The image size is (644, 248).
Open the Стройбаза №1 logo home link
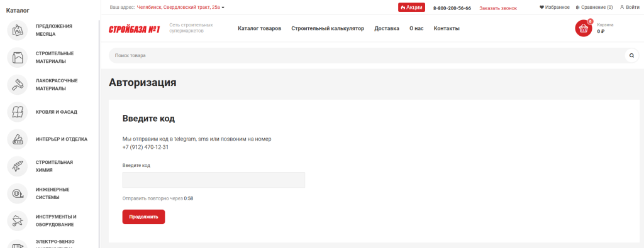click(135, 29)
